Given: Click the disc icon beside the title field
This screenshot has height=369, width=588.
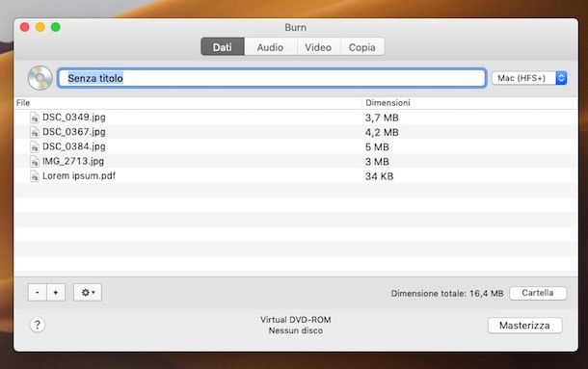Looking at the screenshot, I should [x=40, y=78].
